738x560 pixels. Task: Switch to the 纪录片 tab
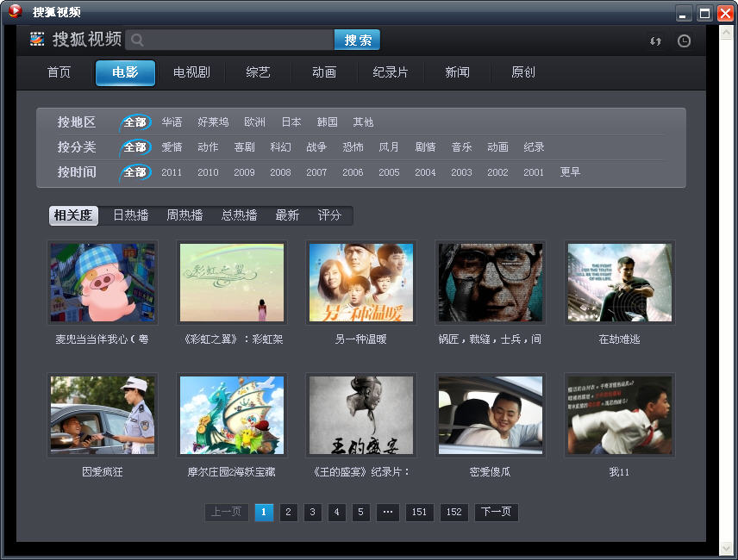(391, 72)
